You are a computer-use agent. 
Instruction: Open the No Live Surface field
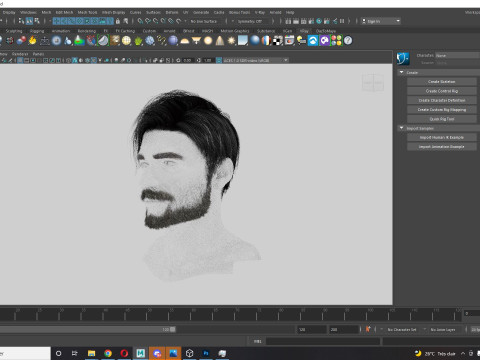[x=206, y=21]
